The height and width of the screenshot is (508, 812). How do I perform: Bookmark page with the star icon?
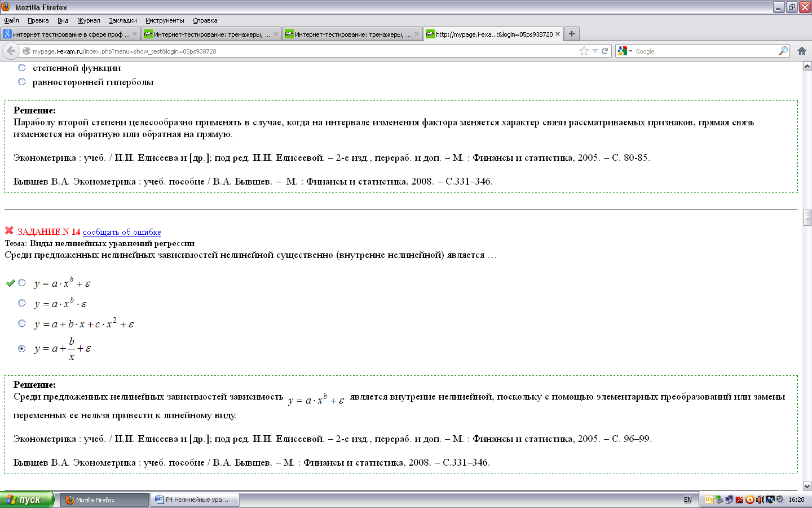click(x=584, y=51)
